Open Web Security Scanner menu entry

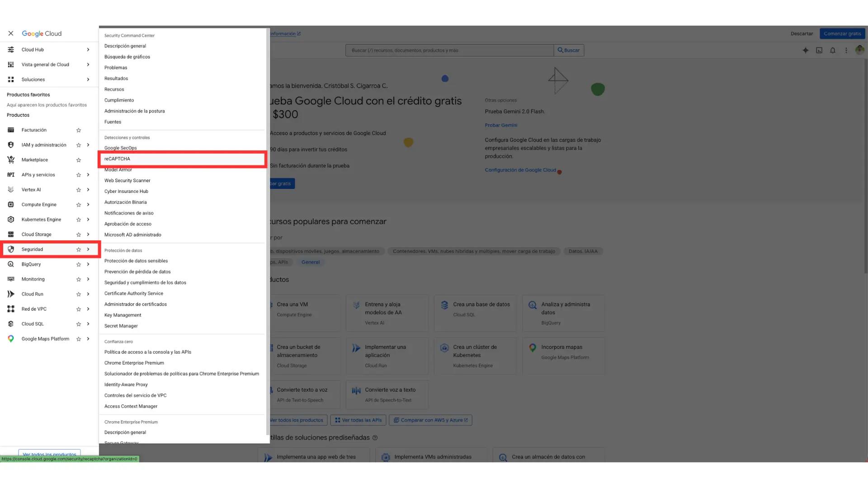127,181
